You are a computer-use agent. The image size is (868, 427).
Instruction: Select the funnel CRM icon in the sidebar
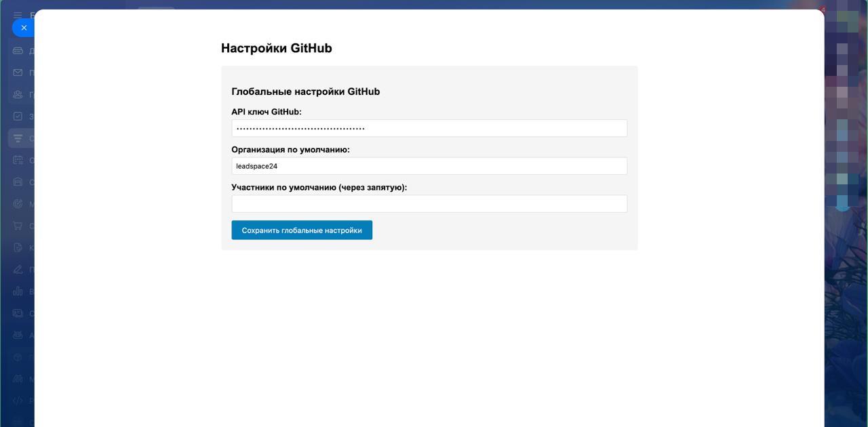coord(18,138)
